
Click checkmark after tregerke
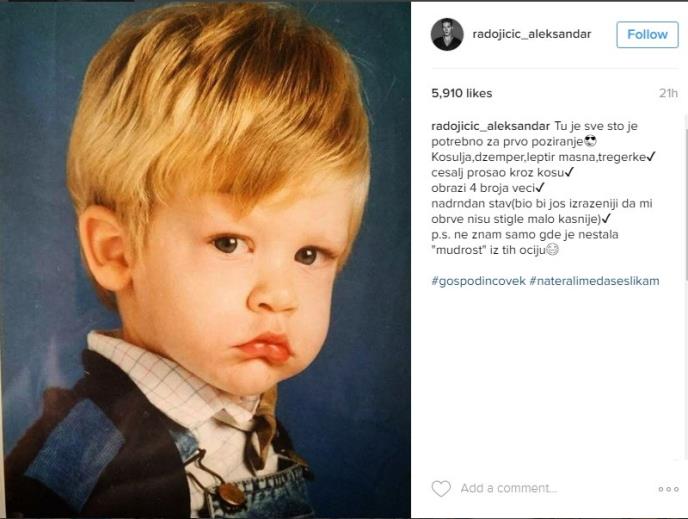click(x=651, y=157)
